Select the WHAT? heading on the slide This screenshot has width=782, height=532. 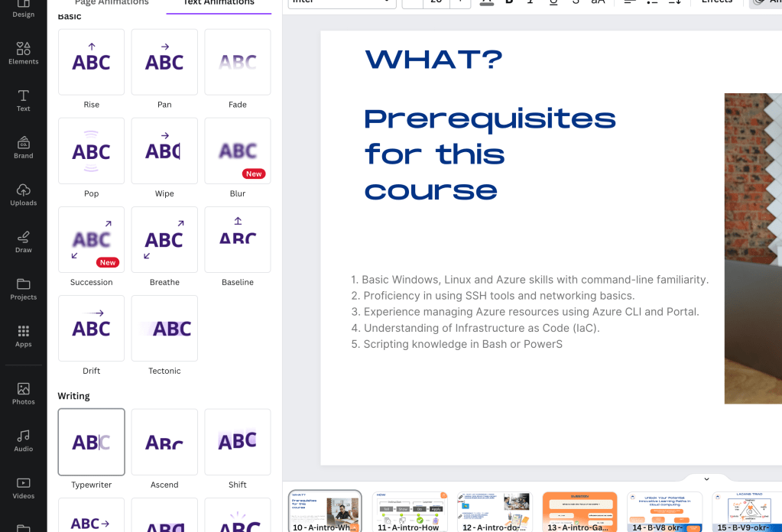click(434, 60)
